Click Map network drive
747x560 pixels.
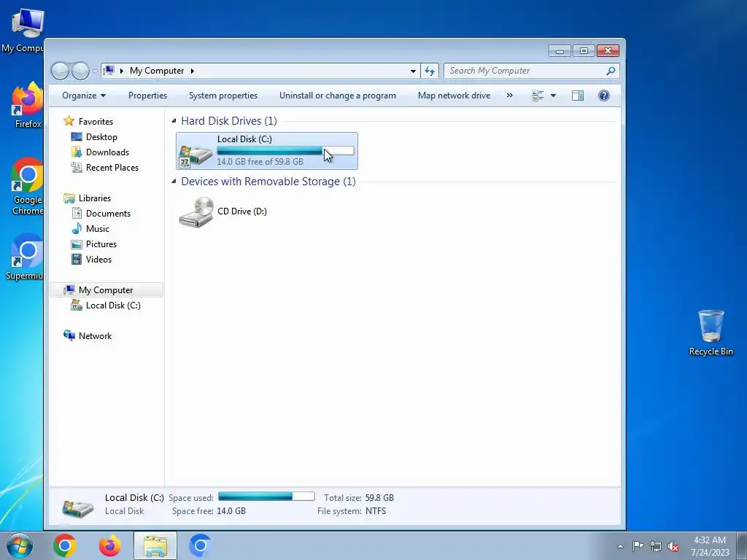[x=454, y=96]
